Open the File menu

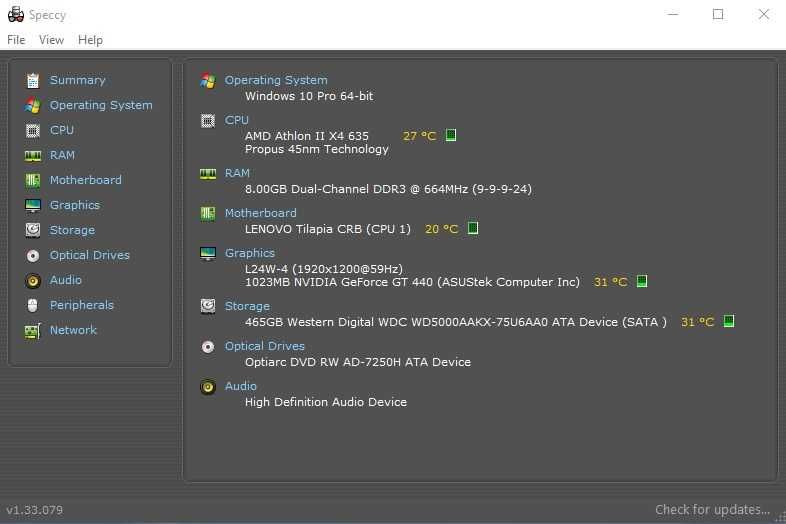pyautogui.click(x=16, y=40)
